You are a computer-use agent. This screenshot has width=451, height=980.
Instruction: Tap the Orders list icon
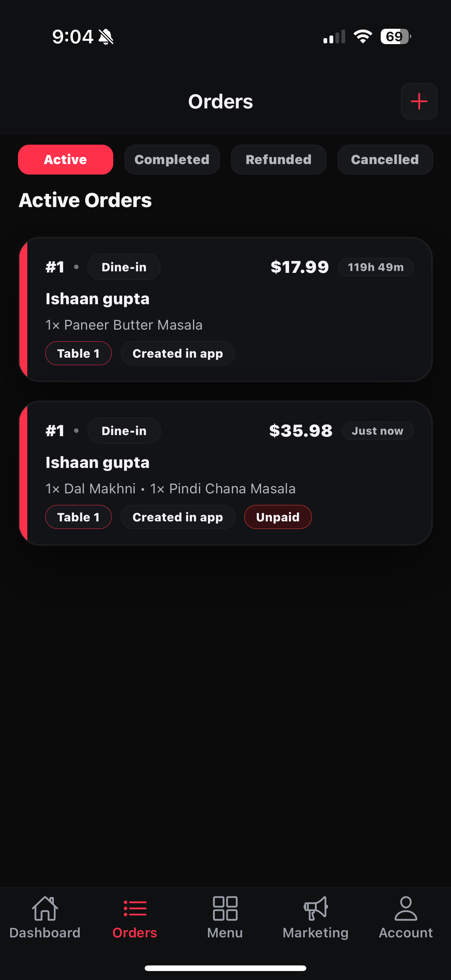(x=135, y=909)
